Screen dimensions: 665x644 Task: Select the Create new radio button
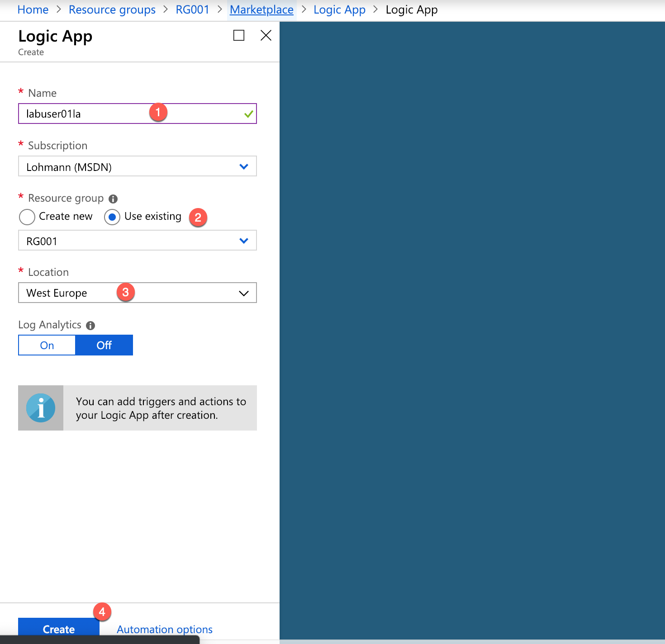click(x=27, y=217)
